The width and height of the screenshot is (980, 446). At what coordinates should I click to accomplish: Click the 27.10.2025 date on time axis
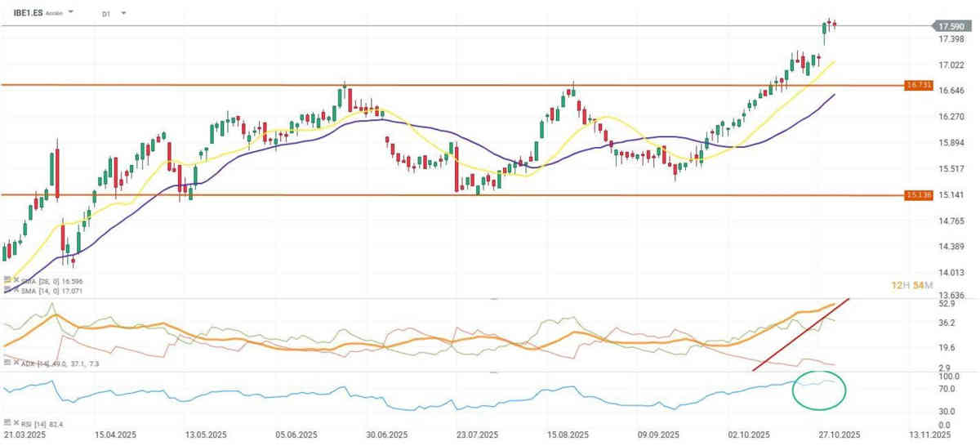(x=840, y=437)
